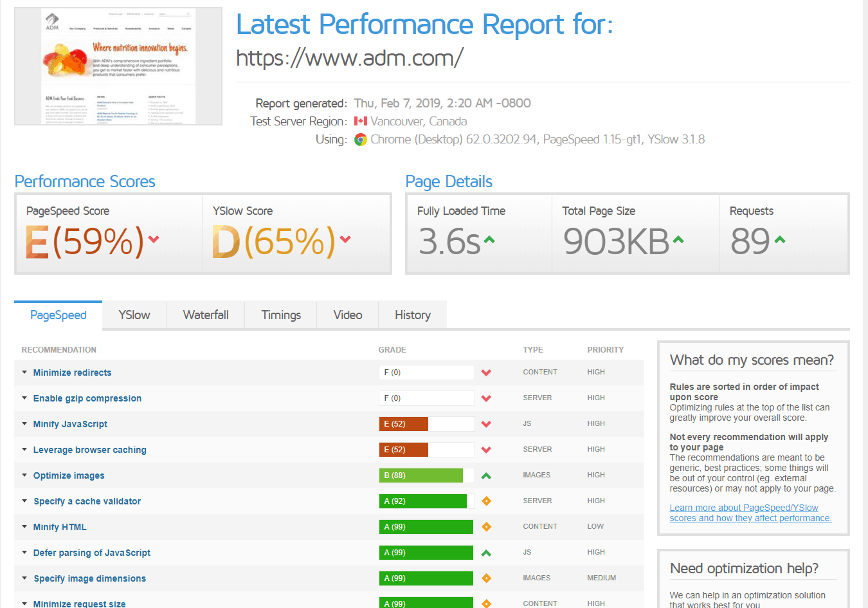
Task: Open the History tab
Action: (413, 315)
